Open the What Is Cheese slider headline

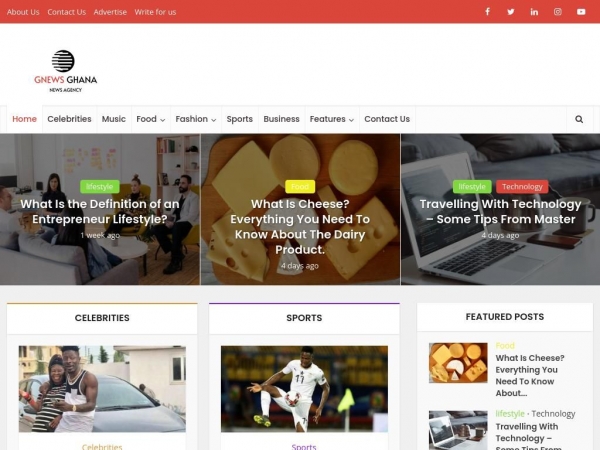pos(300,227)
